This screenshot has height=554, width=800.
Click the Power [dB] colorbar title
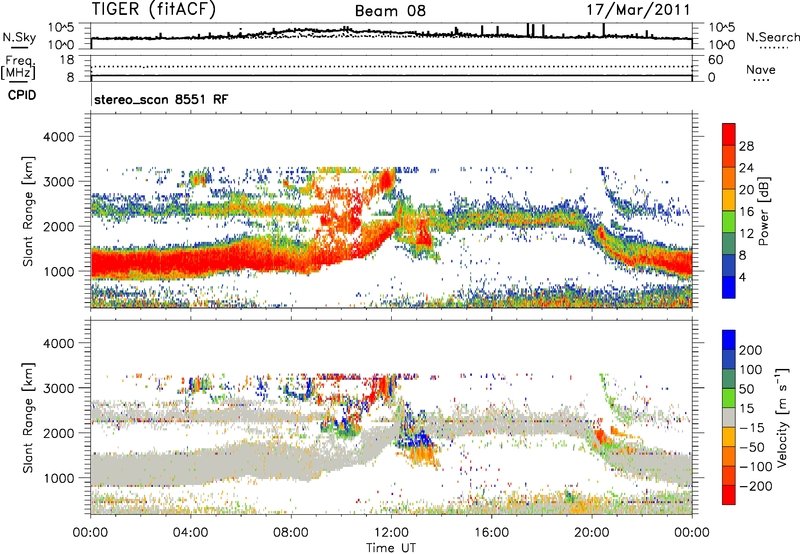[764, 212]
